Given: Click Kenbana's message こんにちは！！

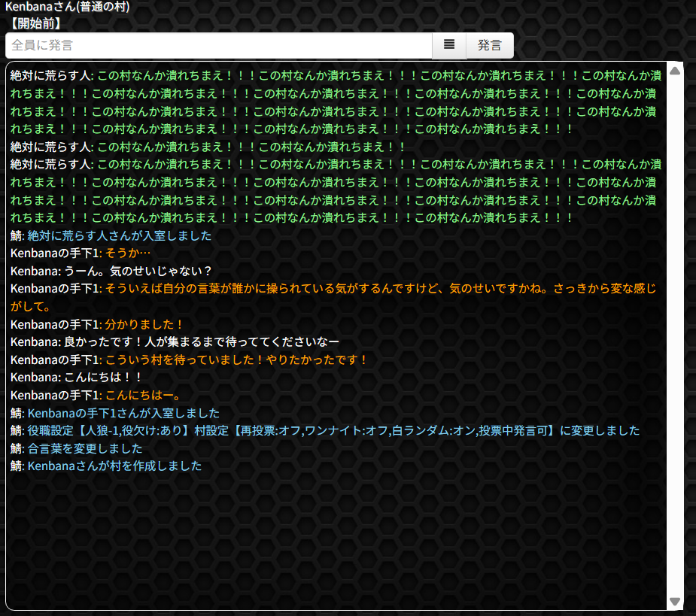Looking at the screenshot, I should tap(103, 378).
